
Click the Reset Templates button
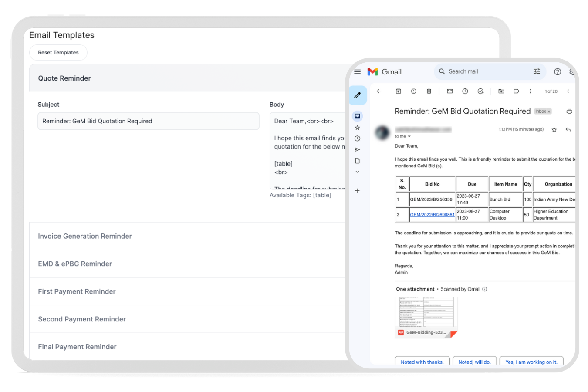pyautogui.click(x=58, y=52)
